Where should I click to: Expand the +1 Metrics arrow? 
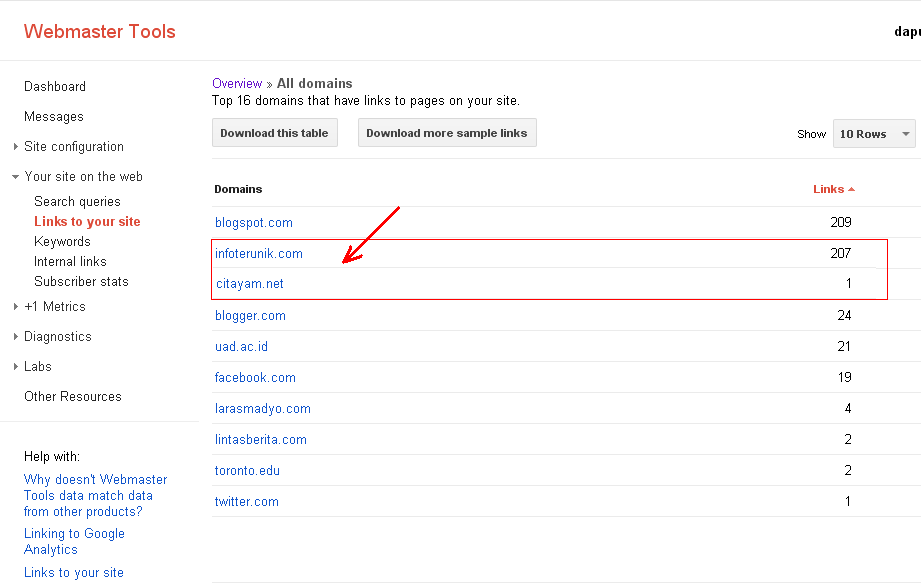(x=16, y=306)
